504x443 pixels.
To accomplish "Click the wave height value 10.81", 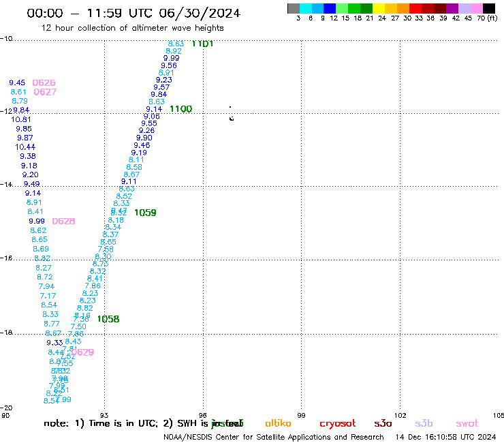I will click(21, 119).
